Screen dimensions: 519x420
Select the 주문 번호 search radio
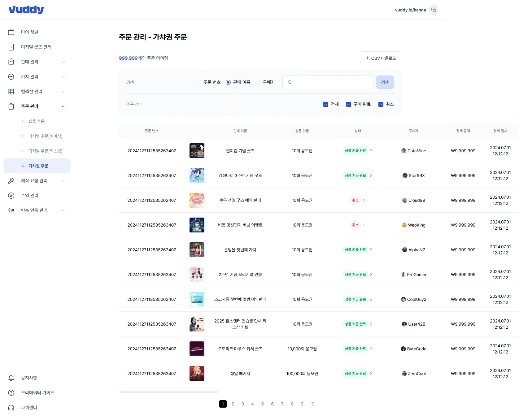[198, 82]
